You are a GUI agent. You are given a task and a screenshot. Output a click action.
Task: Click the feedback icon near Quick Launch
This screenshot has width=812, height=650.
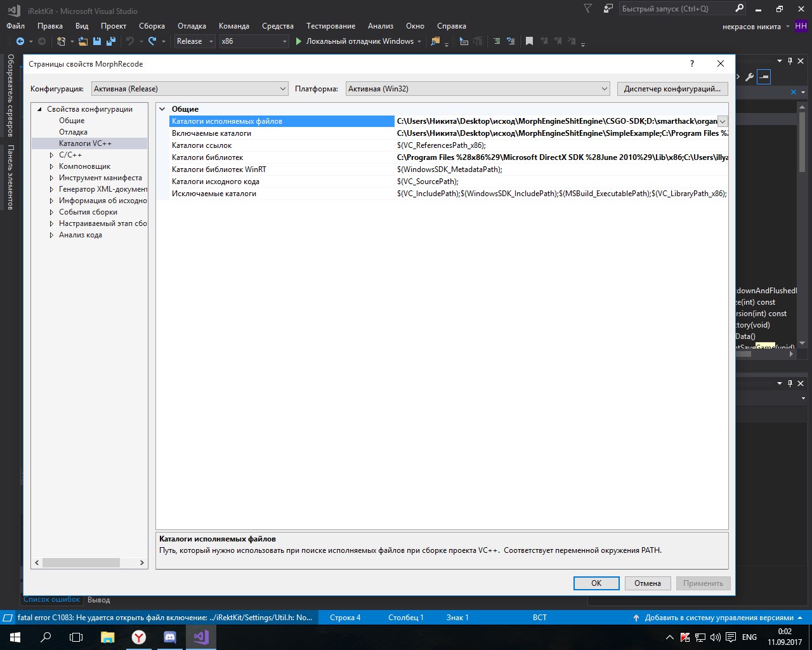pyautogui.click(x=608, y=9)
